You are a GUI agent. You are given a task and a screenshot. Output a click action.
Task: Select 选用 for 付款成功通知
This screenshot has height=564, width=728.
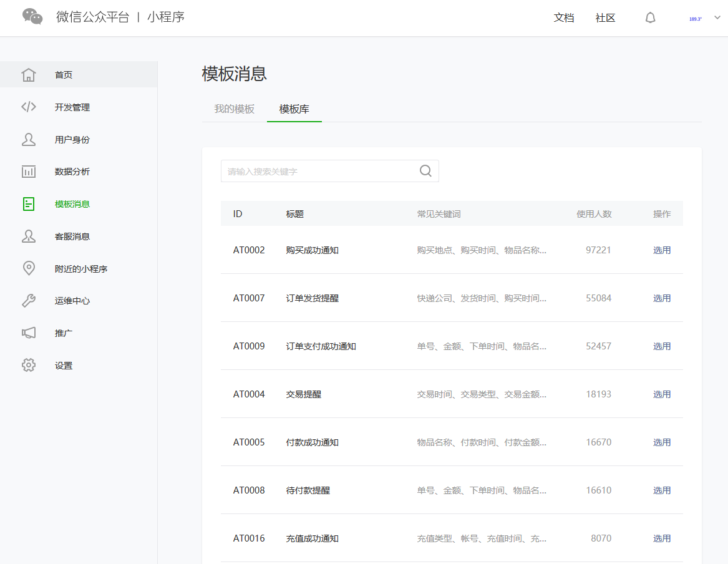[x=662, y=442]
